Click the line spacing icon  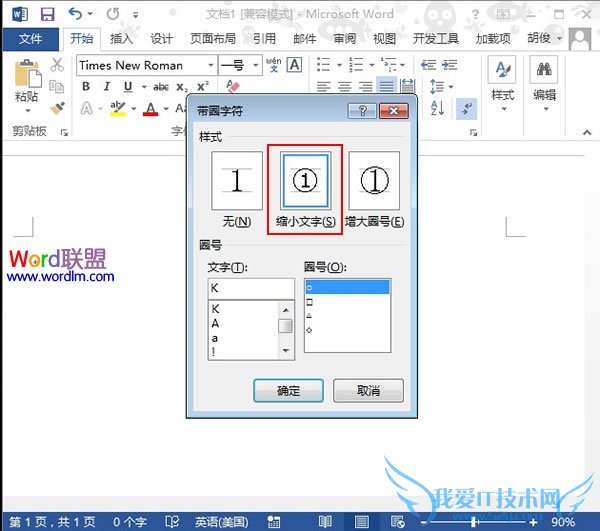point(437,86)
